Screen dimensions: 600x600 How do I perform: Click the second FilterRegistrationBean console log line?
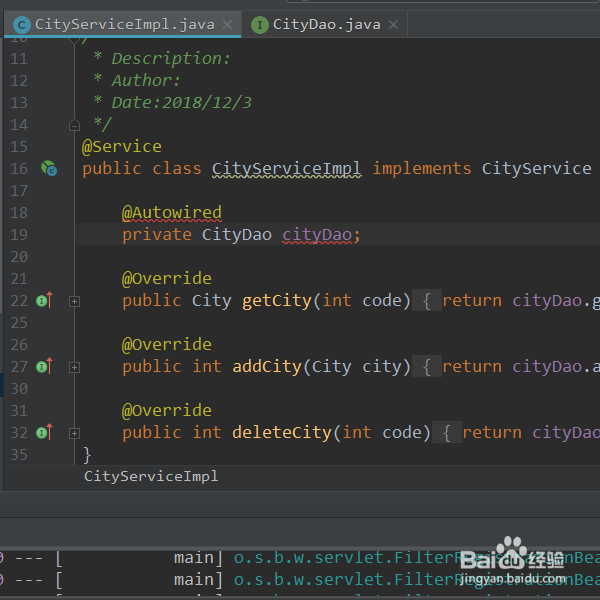pyautogui.click(x=300, y=580)
